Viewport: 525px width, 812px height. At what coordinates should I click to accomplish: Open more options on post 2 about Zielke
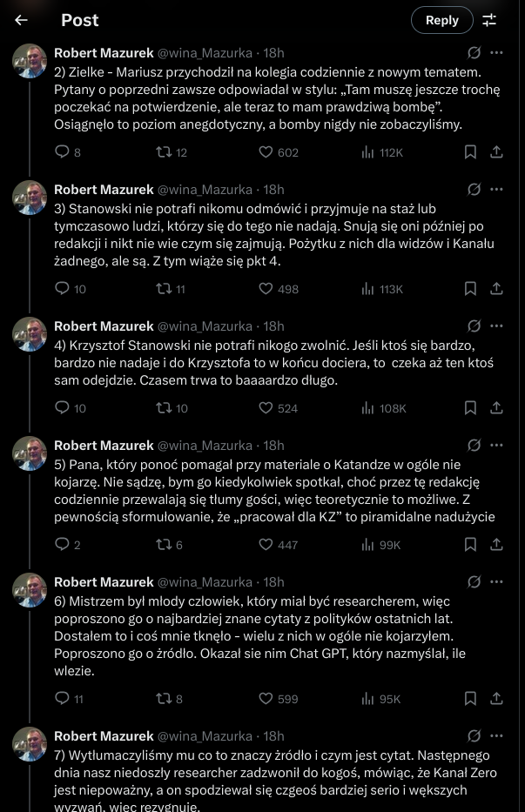[497, 52]
